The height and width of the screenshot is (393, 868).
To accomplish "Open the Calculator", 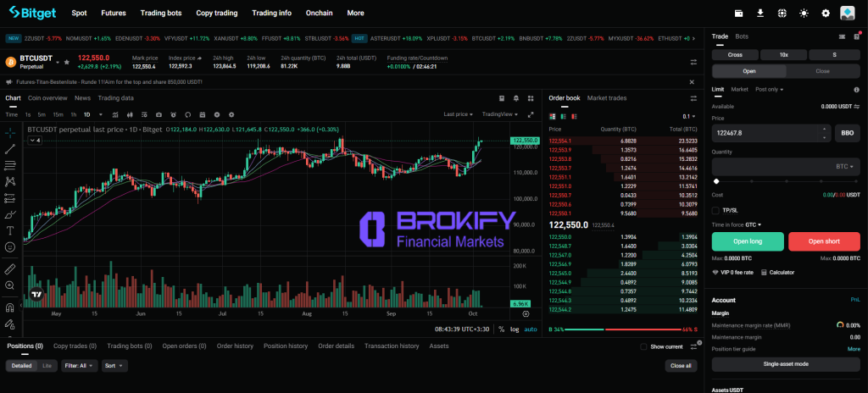I will coord(781,272).
